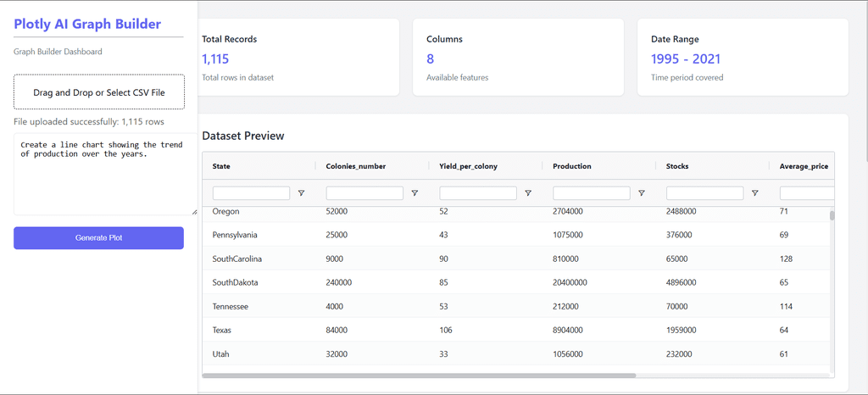Image resolution: width=868 pixels, height=395 pixels.
Task: Select the SouthDakota row cell
Action: pyautogui.click(x=236, y=283)
